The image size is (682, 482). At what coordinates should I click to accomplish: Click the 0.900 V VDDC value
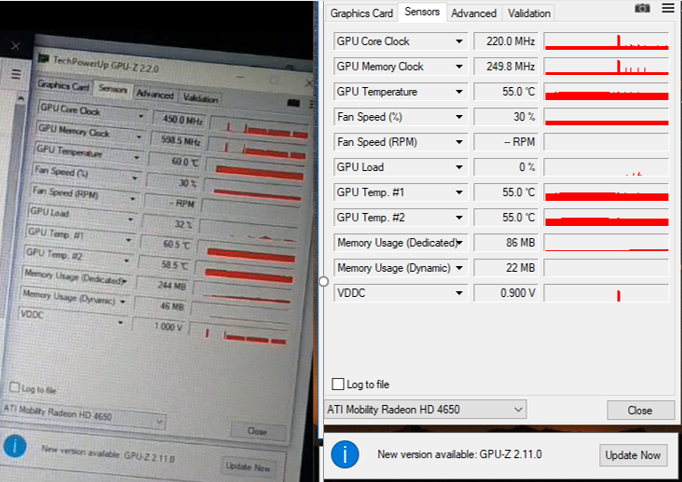tap(506, 293)
